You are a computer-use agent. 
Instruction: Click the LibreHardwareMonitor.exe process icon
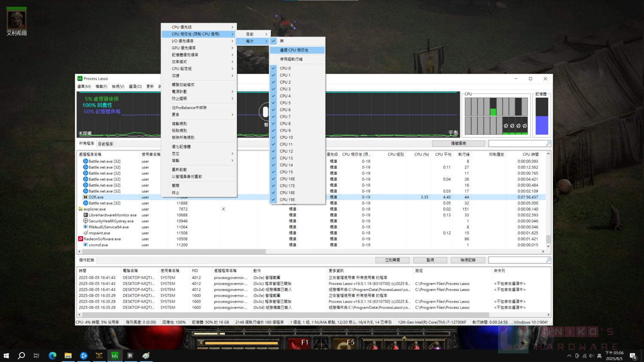point(85,215)
